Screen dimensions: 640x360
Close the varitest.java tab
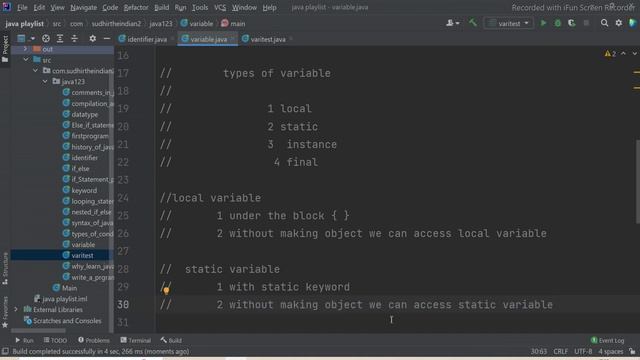coord(291,39)
